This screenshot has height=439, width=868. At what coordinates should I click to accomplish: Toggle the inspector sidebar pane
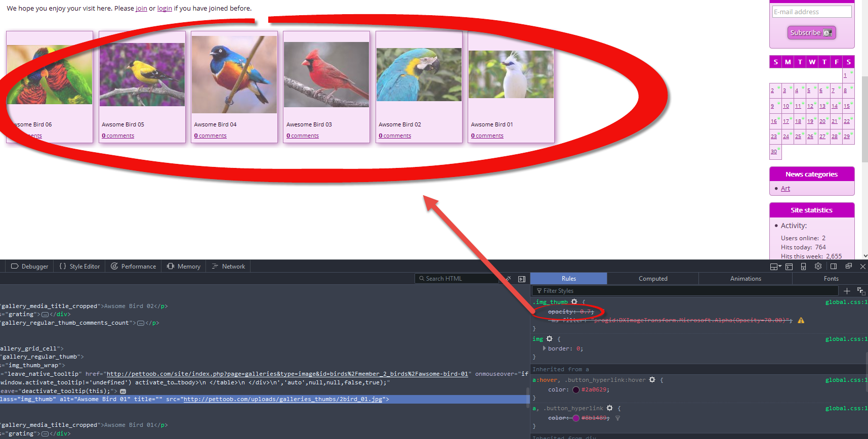(x=522, y=279)
